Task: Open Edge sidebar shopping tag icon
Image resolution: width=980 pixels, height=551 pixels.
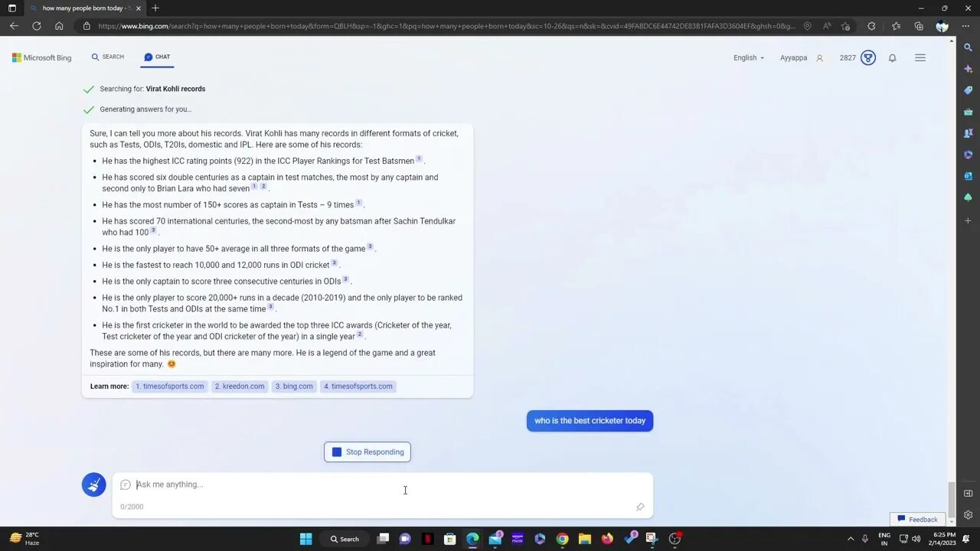Action: [968, 90]
